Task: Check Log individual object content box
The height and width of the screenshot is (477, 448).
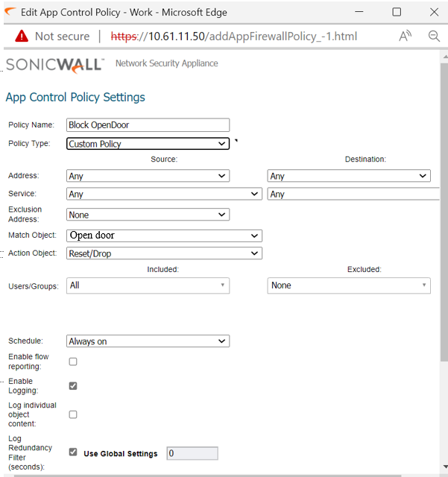Action: click(73, 414)
